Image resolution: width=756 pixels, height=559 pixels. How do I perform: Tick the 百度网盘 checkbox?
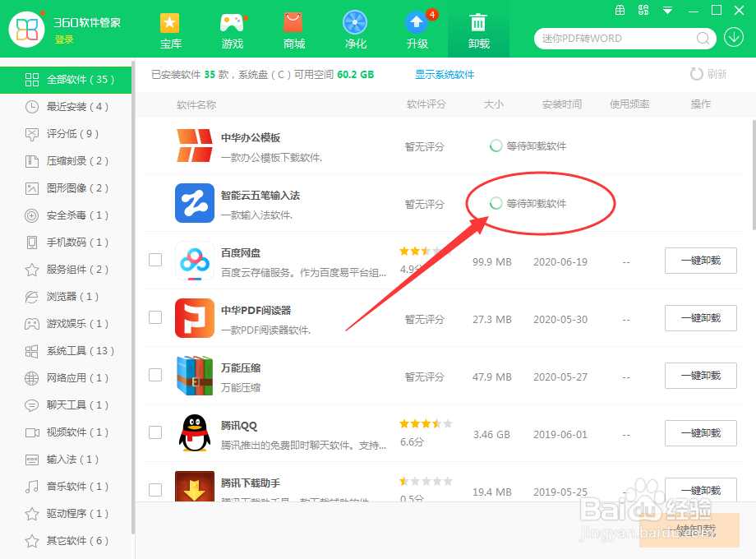[155, 260]
